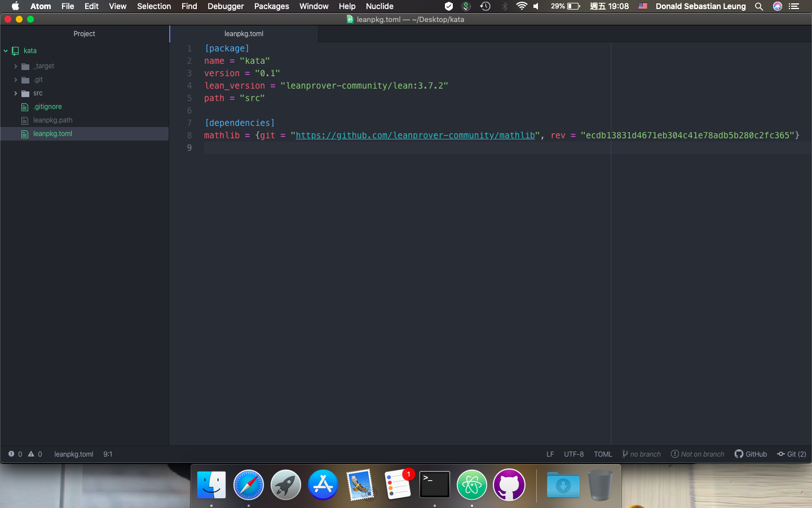Open the GitHub panel from the status bar
Viewport: 812px width, 508px height.
coord(751,454)
